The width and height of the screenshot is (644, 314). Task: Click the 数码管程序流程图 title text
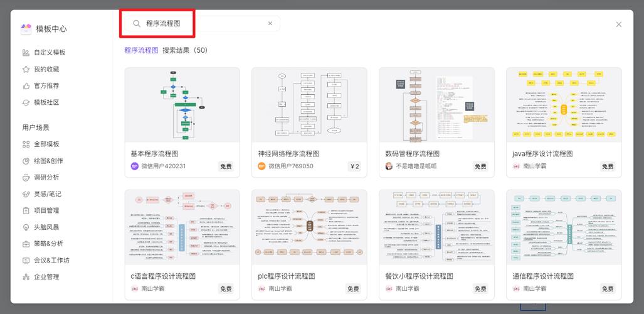point(413,153)
